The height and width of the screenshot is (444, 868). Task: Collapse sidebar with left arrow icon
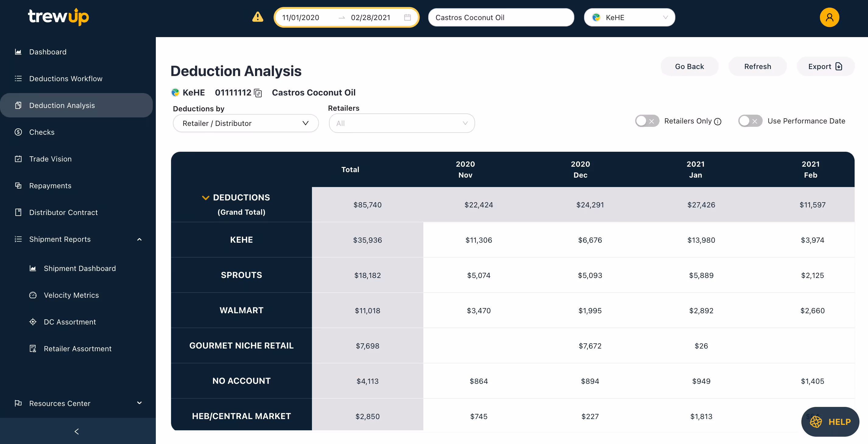click(x=77, y=431)
